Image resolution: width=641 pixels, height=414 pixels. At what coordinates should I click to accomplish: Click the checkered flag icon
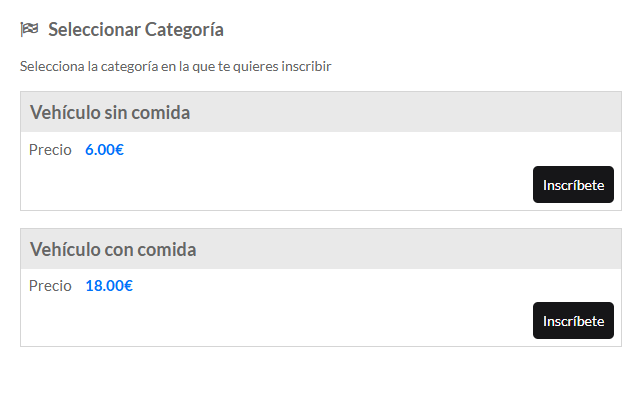(29, 29)
